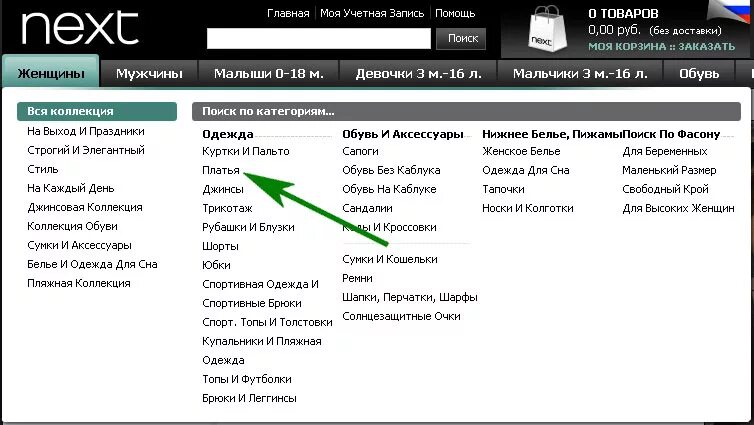Open МОЯ КОРЗИНА :: ЗАКАЗАТЬ link
754x425 pixels.
pyautogui.click(x=662, y=47)
